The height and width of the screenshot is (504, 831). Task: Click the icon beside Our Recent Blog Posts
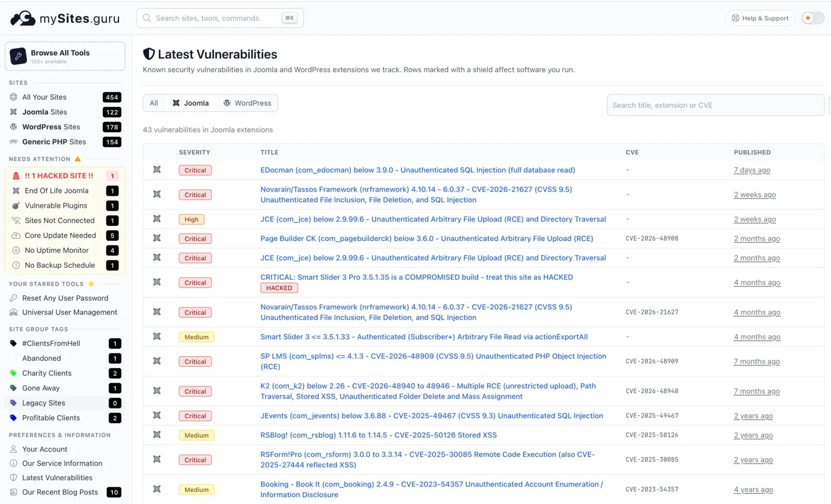pos(14,493)
